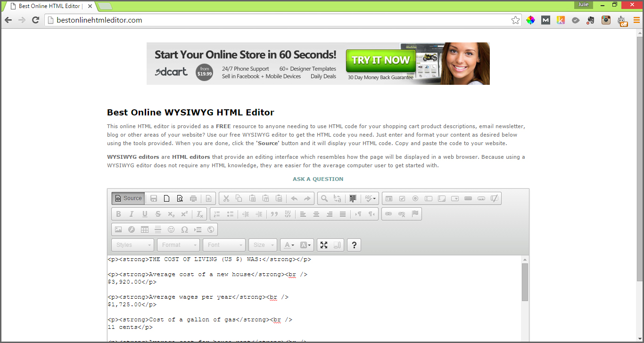Click Paste from Word icon
The image size is (644, 343).
[x=279, y=198]
